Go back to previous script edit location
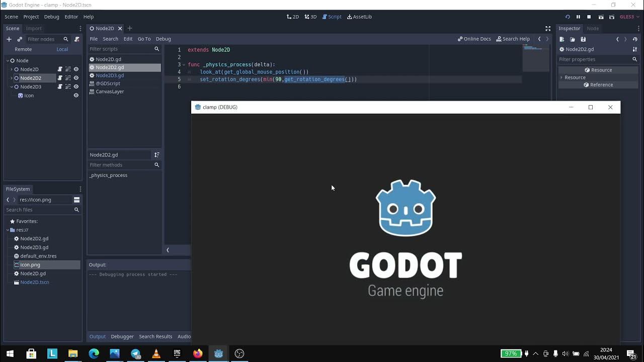644x362 pixels. 539,39
